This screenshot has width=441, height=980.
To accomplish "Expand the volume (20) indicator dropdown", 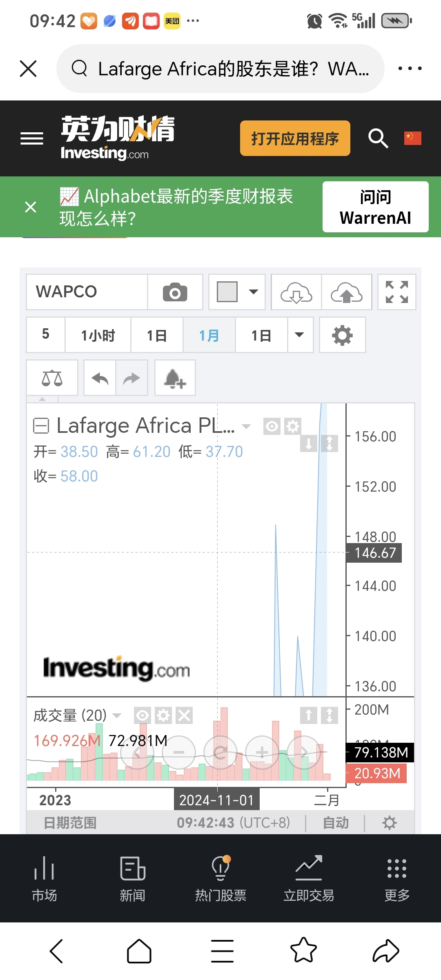I will (117, 715).
